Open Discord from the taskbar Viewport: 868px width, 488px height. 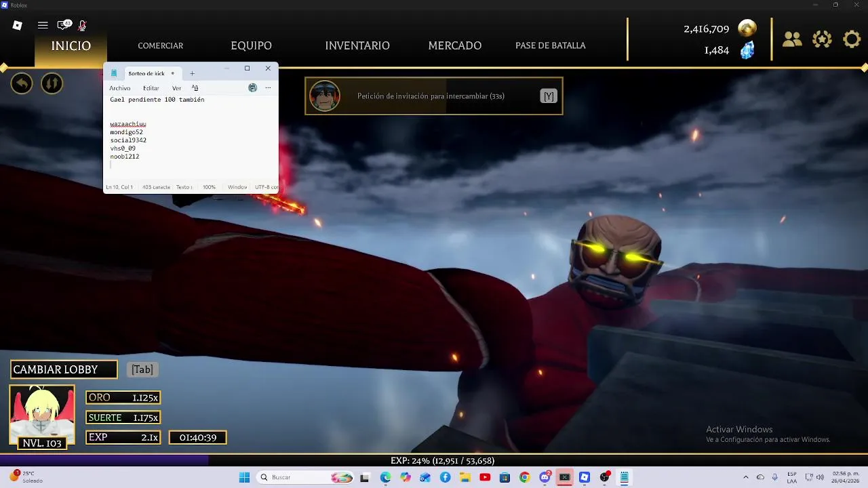[545, 477]
